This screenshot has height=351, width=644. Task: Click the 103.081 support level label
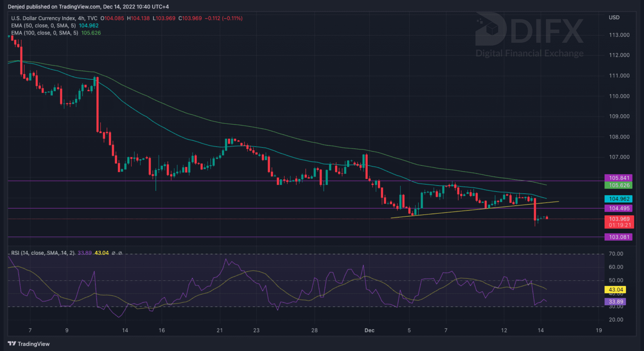coord(619,237)
